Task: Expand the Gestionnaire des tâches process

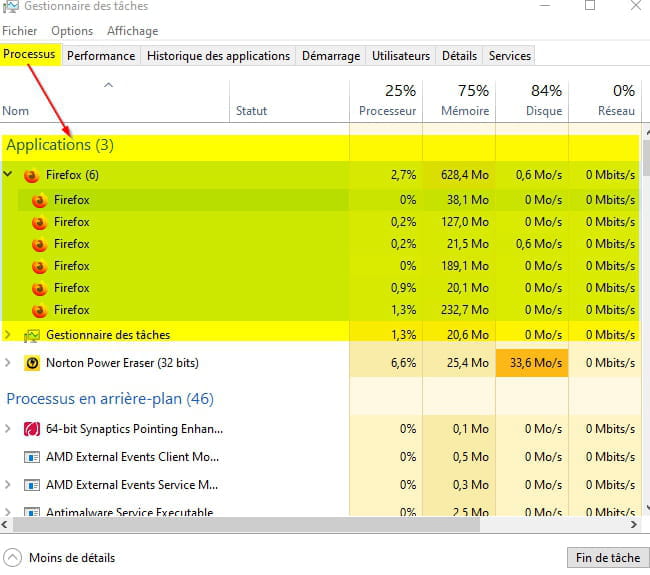Action: [x=7, y=334]
